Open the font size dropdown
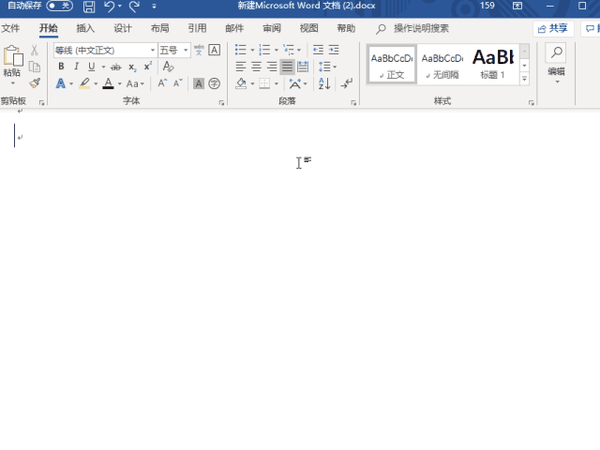This screenshot has height=450, width=600. tap(186, 50)
